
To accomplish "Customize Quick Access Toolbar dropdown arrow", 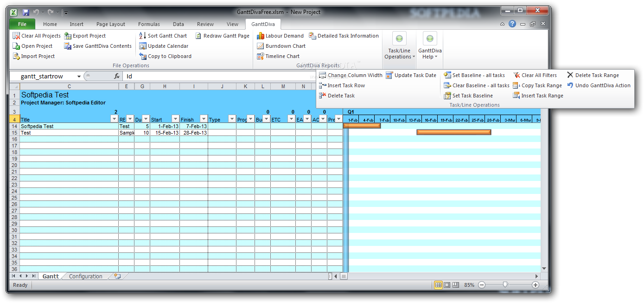I will 66,13.
